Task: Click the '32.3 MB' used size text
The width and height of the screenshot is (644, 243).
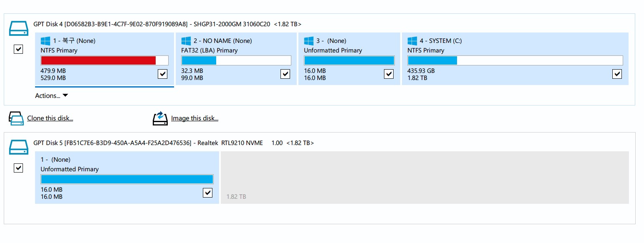Action: pyautogui.click(x=192, y=71)
